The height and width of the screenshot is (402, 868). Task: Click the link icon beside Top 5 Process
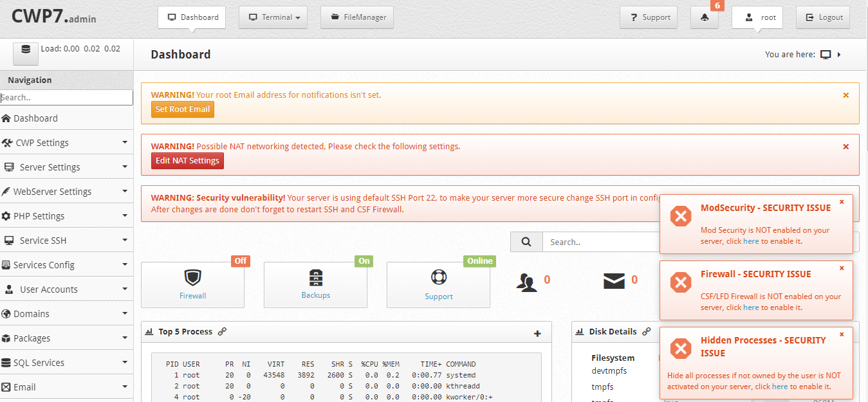(x=222, y=332)
